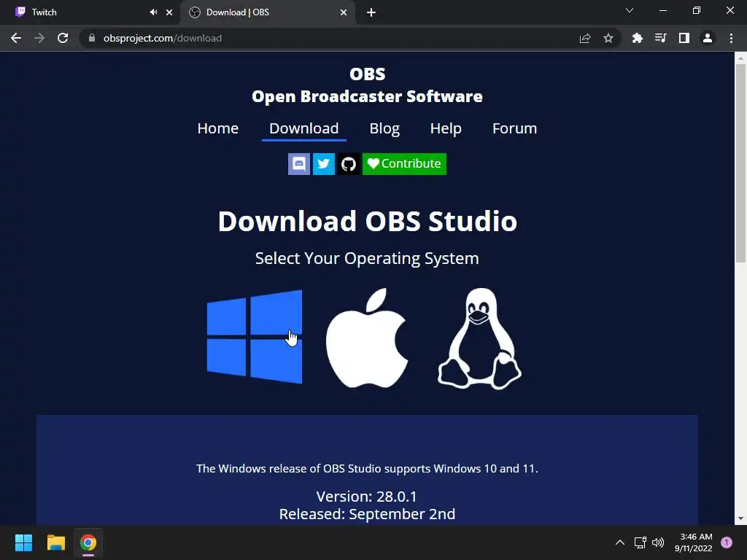
Task: Reload the current page
Action: [x=63, y=38]
